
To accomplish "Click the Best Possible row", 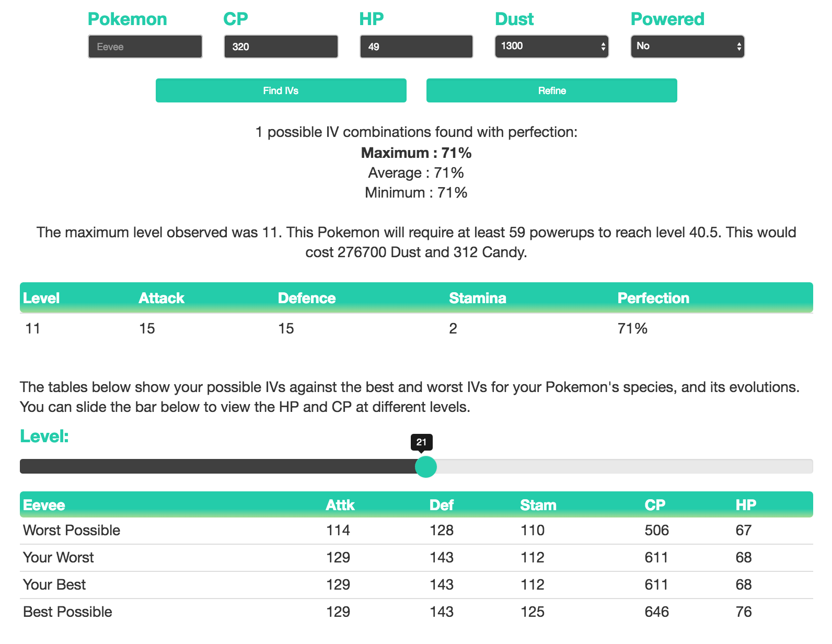I will 416,612.
